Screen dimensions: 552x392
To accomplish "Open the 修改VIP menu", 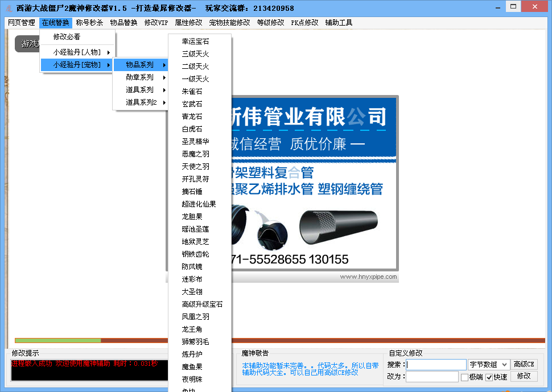I will 156,23.
